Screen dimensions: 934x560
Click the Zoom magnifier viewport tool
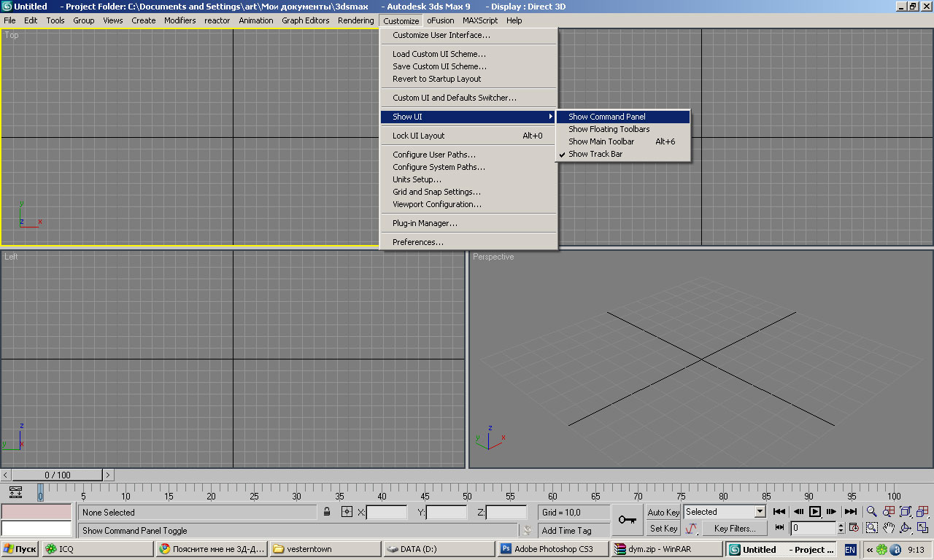click(871, 512)
